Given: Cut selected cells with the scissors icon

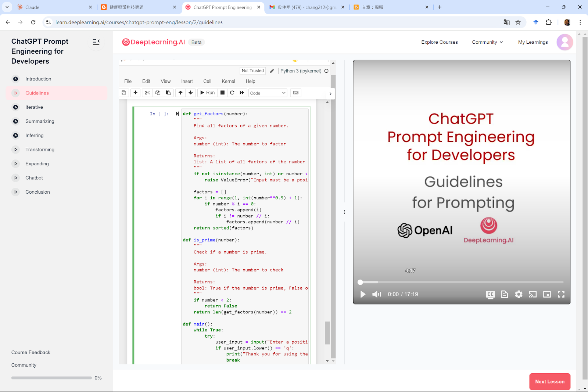Looking at the screenshot, I should (147, 93).
